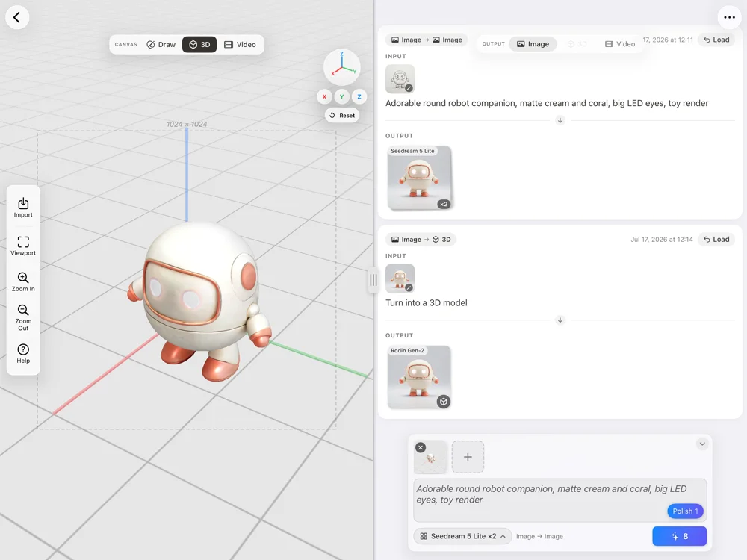
Task: Open the Seedream 5 Lite ×2 model dropdown
Action: click(x=462, y=536)
